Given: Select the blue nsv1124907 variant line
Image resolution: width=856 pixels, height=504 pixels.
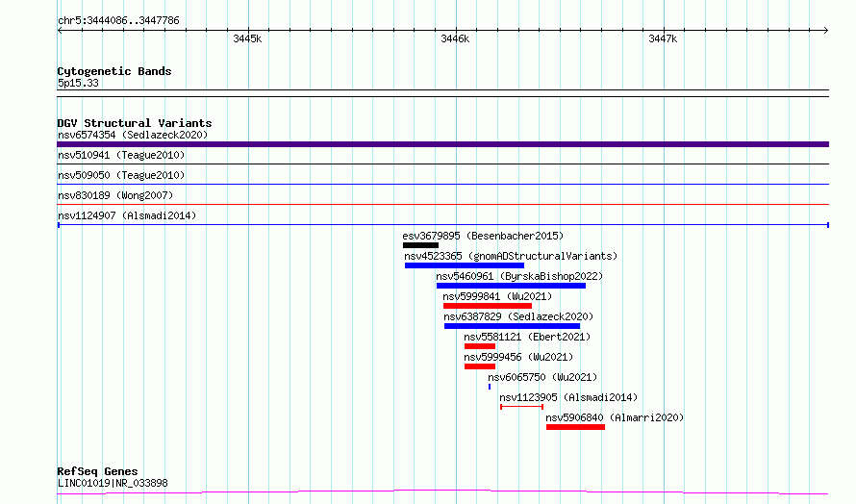Looking at the screenshot, I should 442,224.
